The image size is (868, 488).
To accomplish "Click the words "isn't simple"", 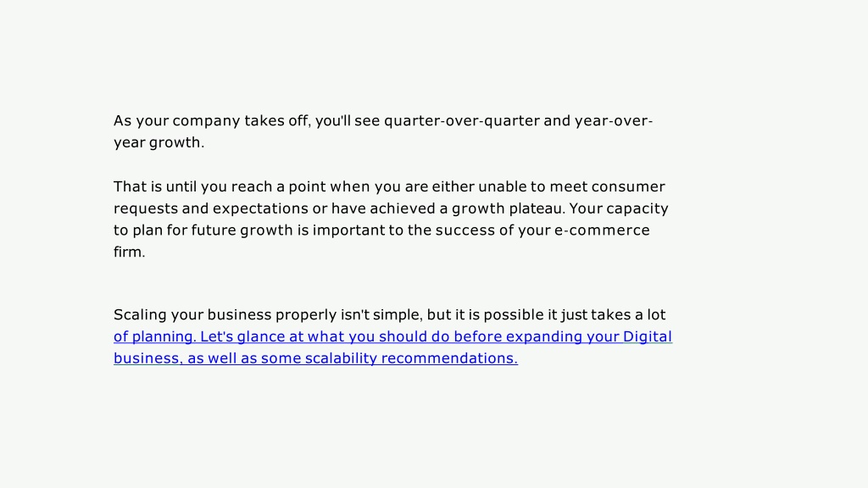I will [x=381, y=315].
